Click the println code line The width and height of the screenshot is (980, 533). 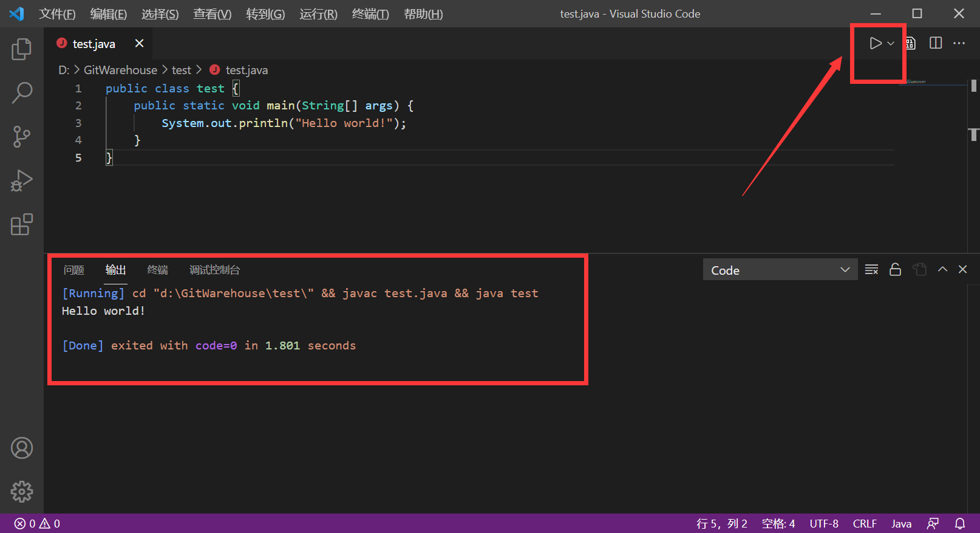coord(284,123)
